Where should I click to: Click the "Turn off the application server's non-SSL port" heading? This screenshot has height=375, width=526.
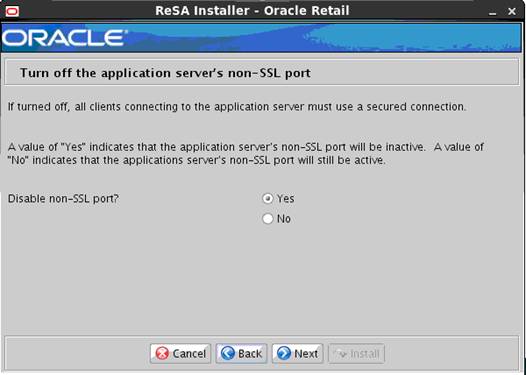(x=165, y=73)
